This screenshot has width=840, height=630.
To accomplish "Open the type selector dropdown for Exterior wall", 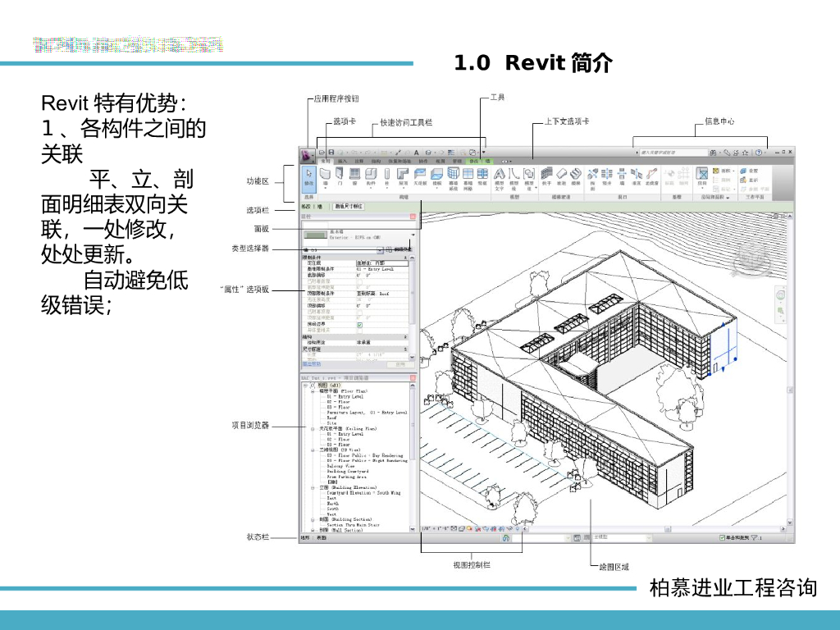I will click(413, 235).
